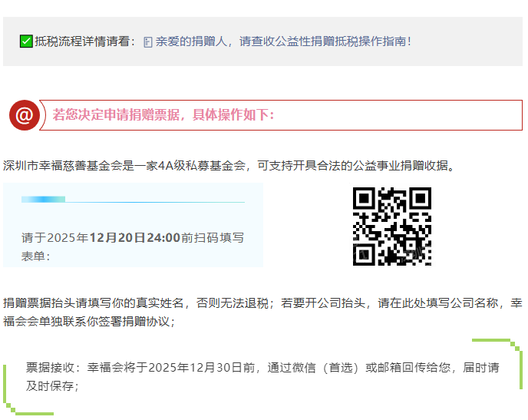Click the sentence about 深圳市幸福慈善基金会
The image size is (528, 420).
[x=229, y=165]
